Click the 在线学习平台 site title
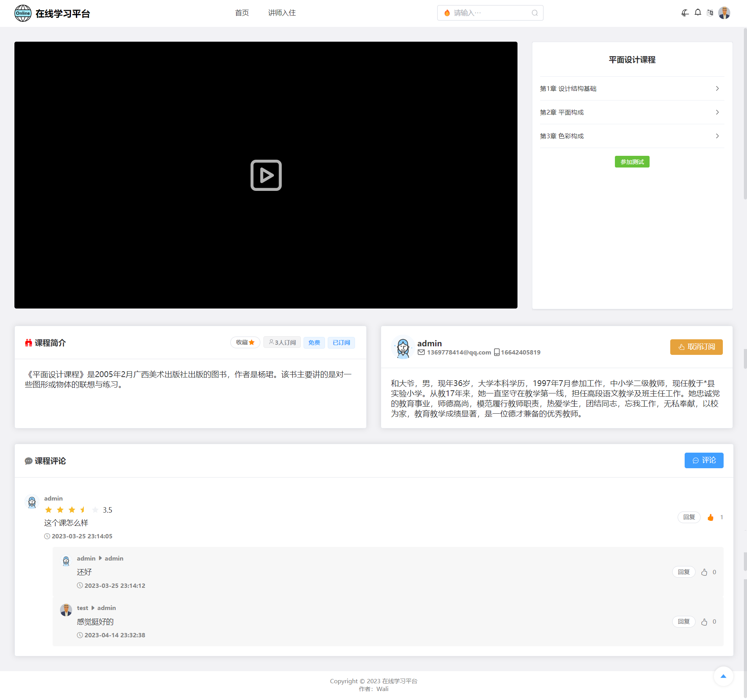This screenshot has height=700, width=747. pos(63,14)
